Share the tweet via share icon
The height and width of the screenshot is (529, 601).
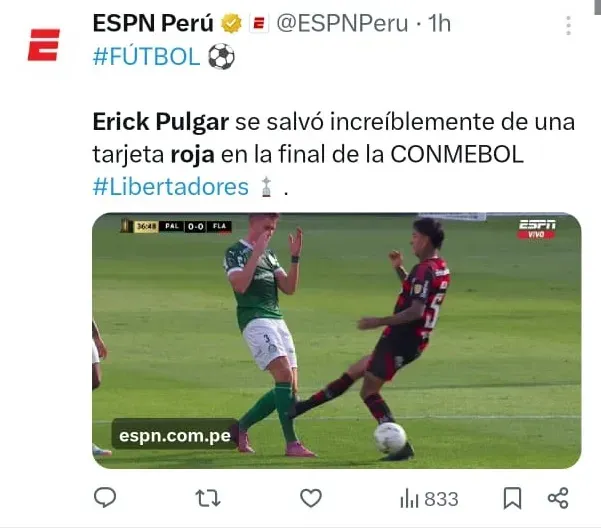(558, 498)
